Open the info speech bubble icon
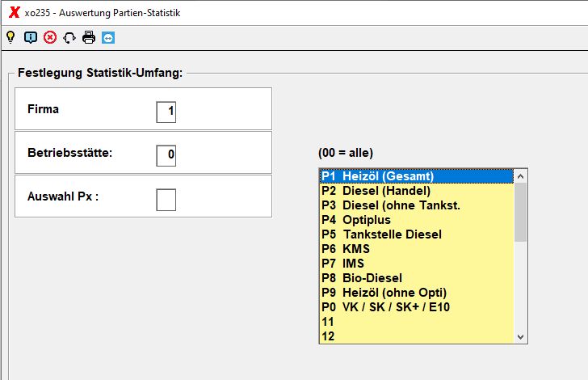The height and width of the screenshot is (380, 588). pyautogui.click(x=31, y=37)
